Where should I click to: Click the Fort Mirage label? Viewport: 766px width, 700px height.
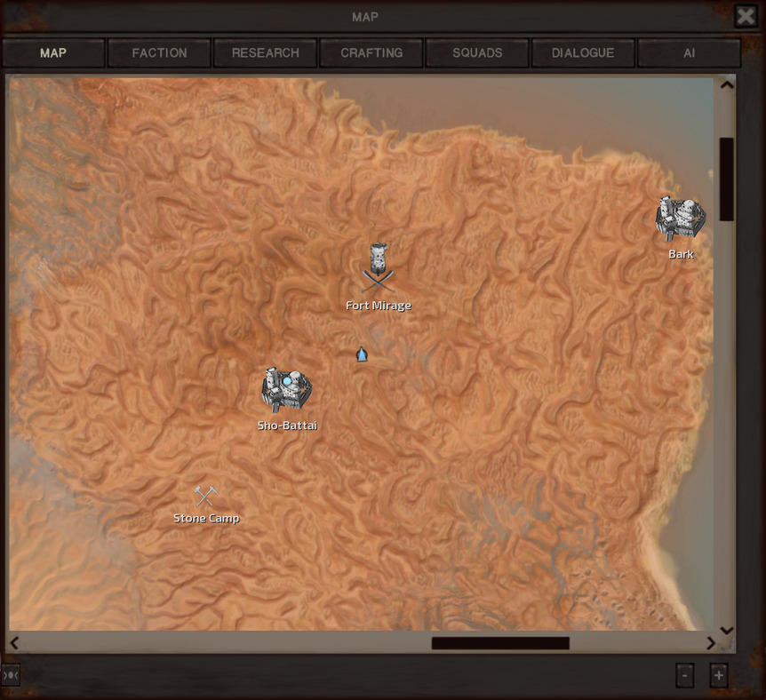pos(379,306)
